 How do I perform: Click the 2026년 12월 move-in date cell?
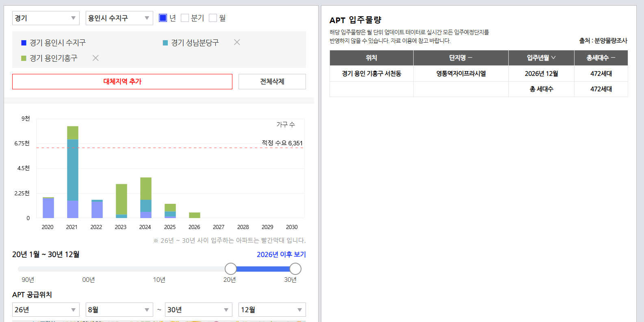[x=541, y=73]
